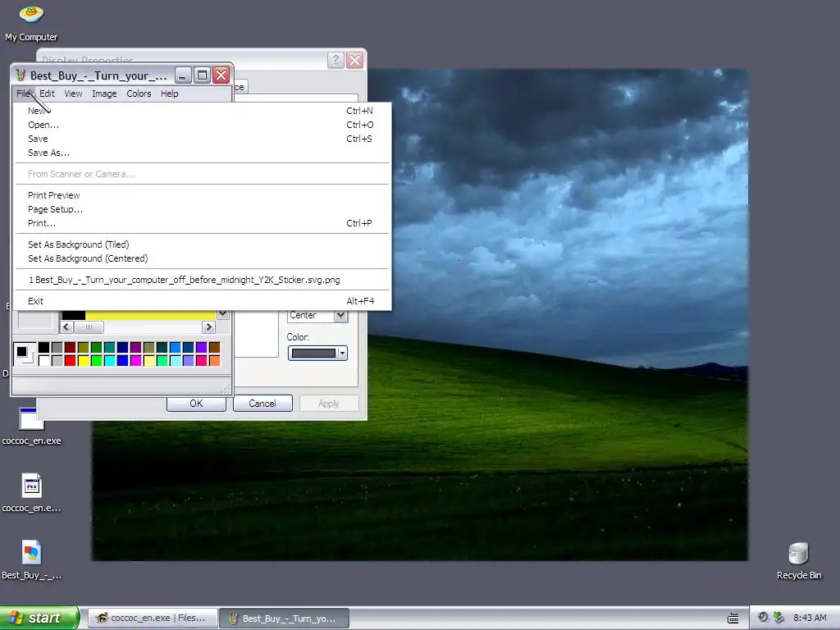Select the coccoc_en.e... desktop icon
840x630 pixels.
(31, 493)
